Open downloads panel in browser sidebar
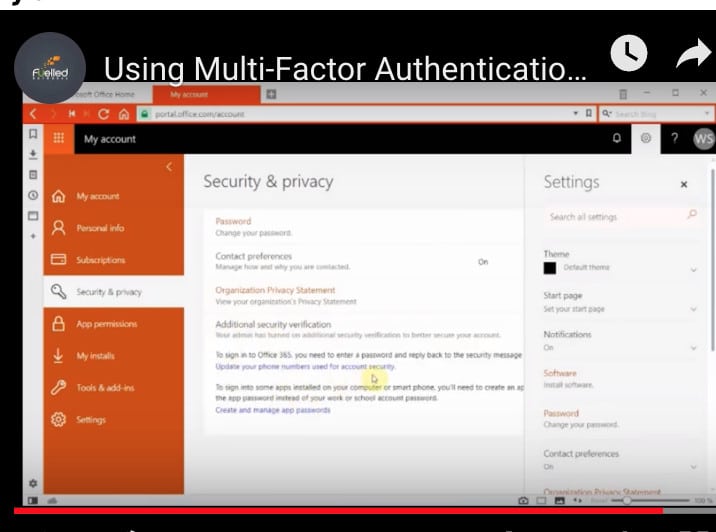 [x=33, y=154]
